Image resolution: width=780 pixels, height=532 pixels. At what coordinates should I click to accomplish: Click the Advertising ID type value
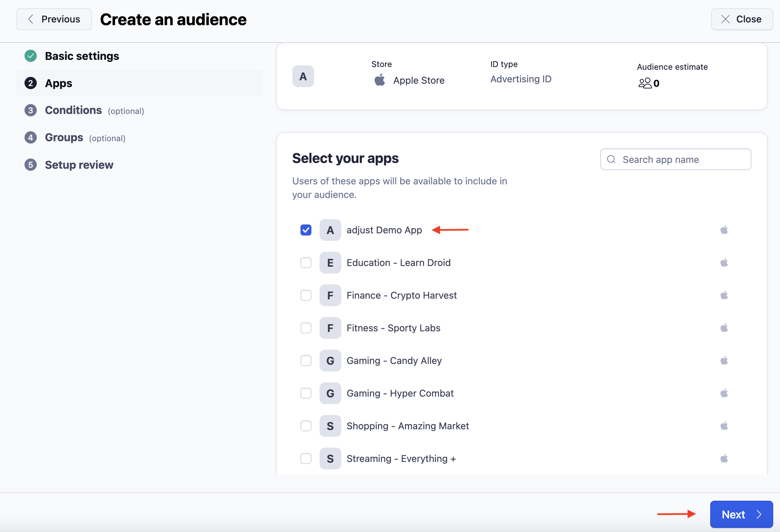[521, 79]
